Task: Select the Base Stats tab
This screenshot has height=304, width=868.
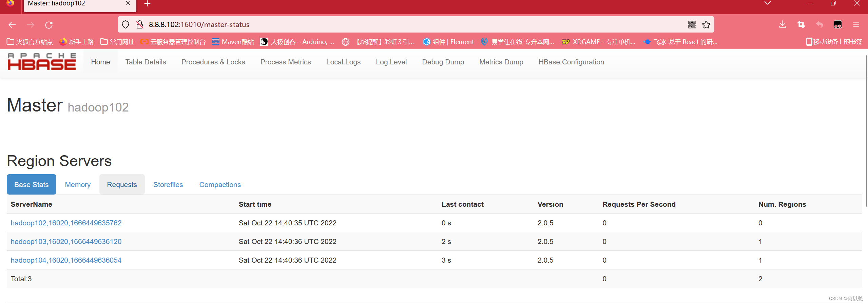Action: (32, 185)
